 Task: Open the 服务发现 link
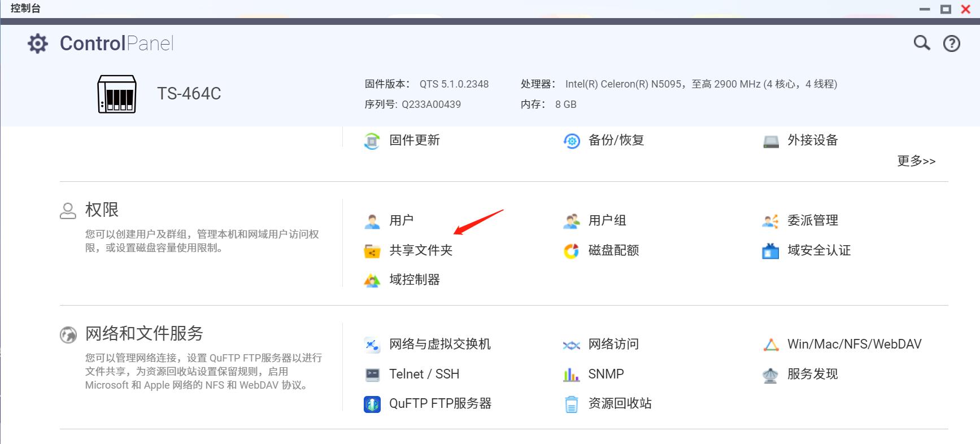pyautogui.click(x=813, y=375)
